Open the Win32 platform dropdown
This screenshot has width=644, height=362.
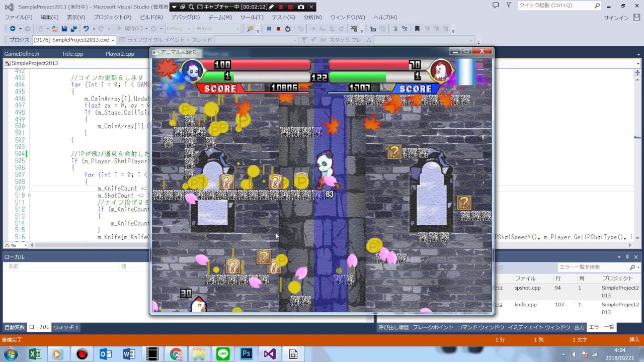point(218,29)
